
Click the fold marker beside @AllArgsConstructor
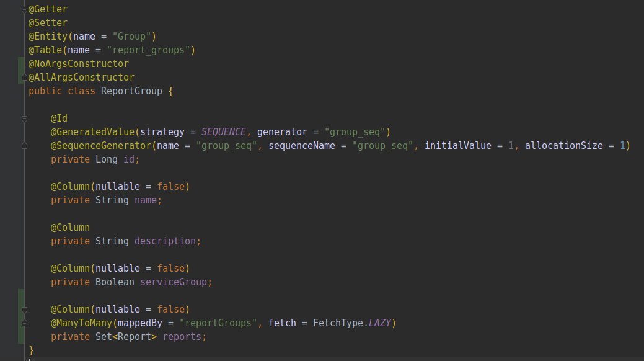pos(24,78)
